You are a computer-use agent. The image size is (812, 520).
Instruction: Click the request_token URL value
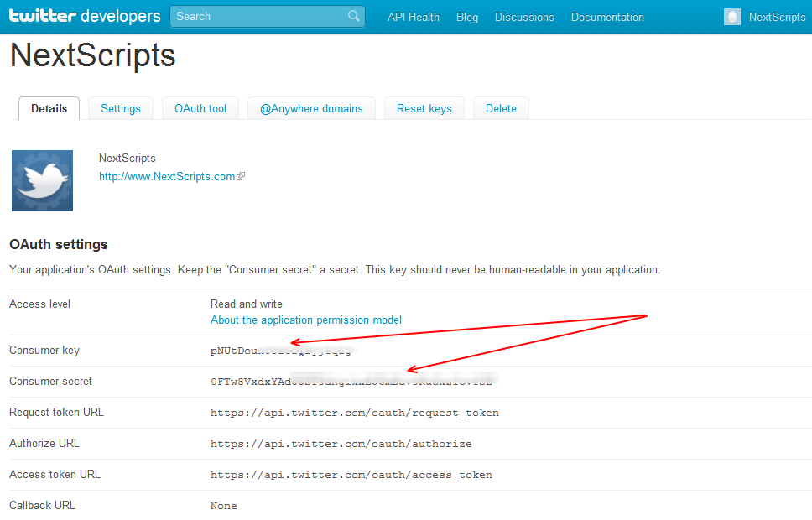coord(355,413)
